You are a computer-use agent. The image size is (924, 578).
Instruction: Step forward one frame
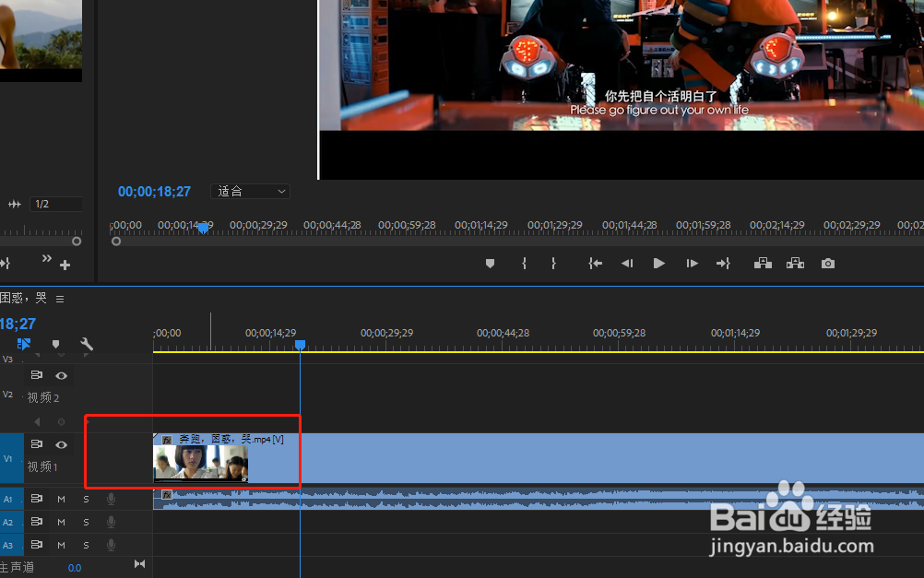692,264
